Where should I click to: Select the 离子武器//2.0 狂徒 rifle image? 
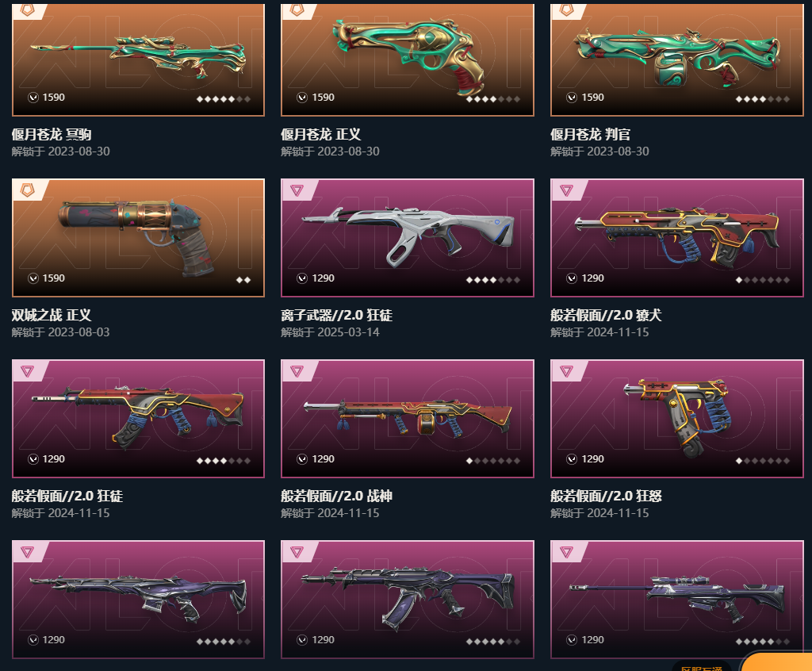click(408, 238)
